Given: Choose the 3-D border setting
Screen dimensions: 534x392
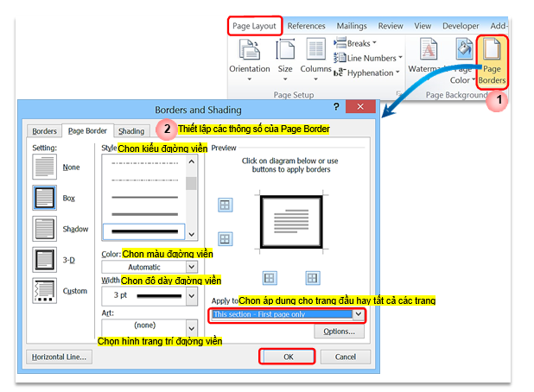Looking at the screenshot, I should tap(44, 260).
